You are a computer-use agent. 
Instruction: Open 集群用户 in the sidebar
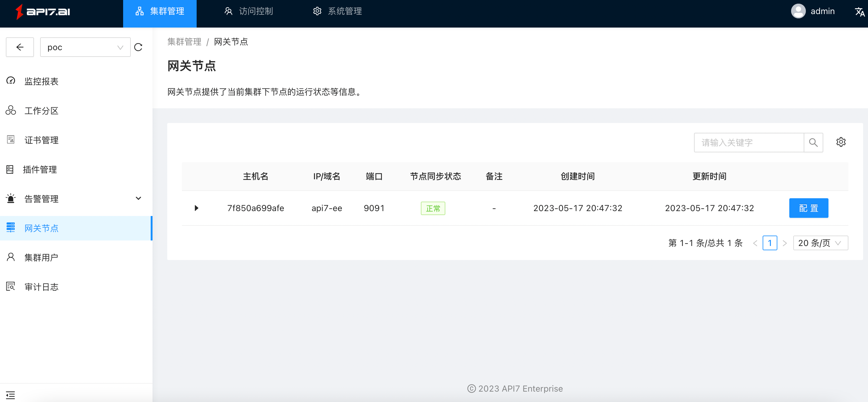(x=76, y=258)
